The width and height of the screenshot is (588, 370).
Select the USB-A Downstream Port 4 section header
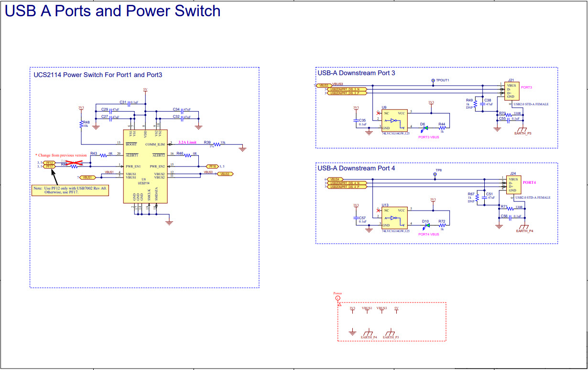[355, 168]
